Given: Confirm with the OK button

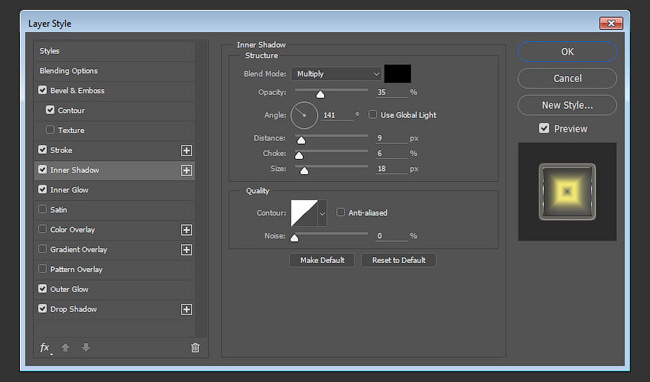Looking at the screenshot, I should click(x=567, y=52).
